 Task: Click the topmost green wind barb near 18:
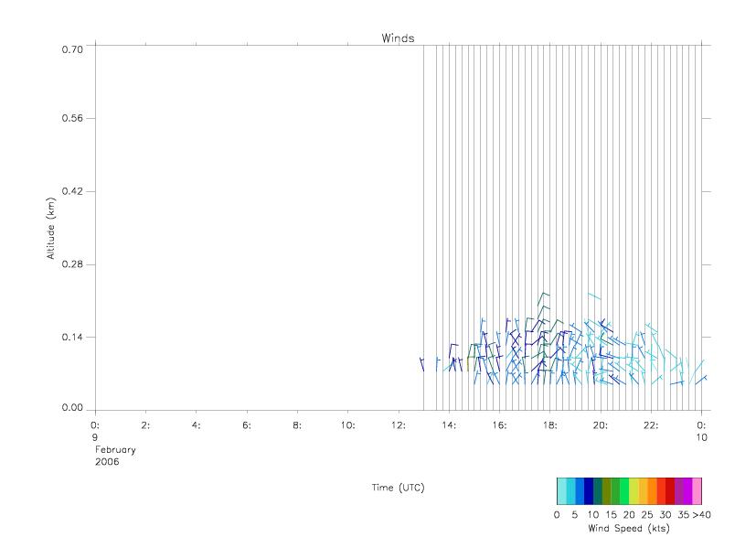[x=544, y=298]
